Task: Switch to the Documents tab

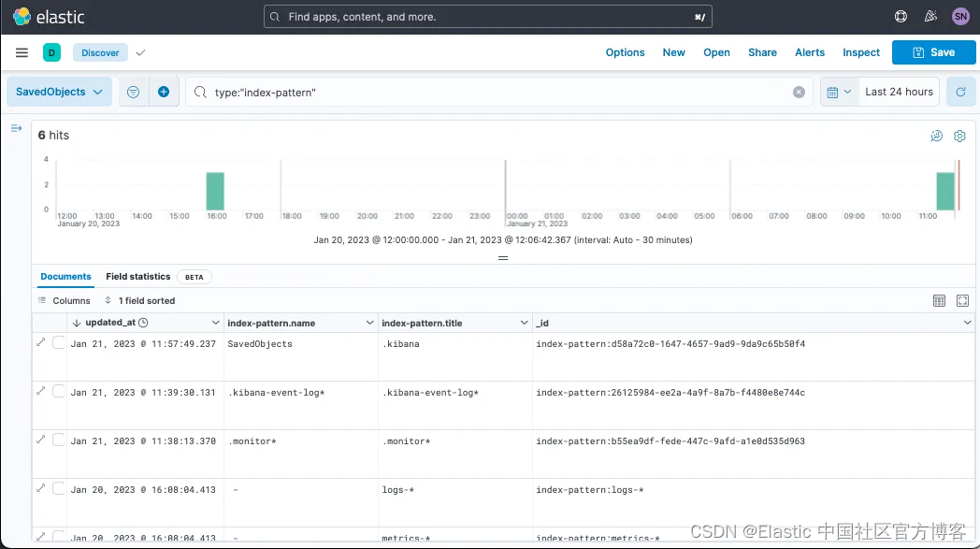Action: tap(65, 277)
